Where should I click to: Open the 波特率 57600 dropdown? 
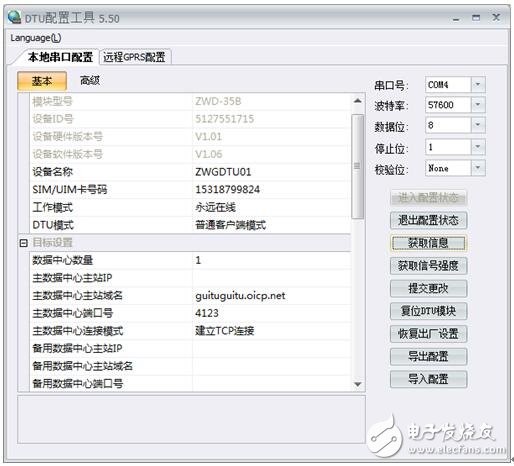pyautogui.click(x=478, y=105)
